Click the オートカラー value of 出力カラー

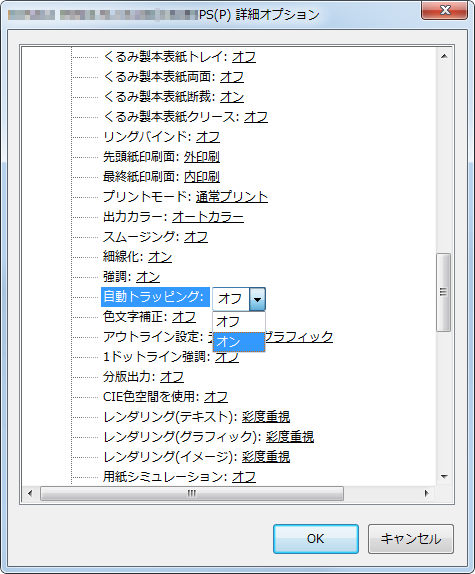point(208,217)
